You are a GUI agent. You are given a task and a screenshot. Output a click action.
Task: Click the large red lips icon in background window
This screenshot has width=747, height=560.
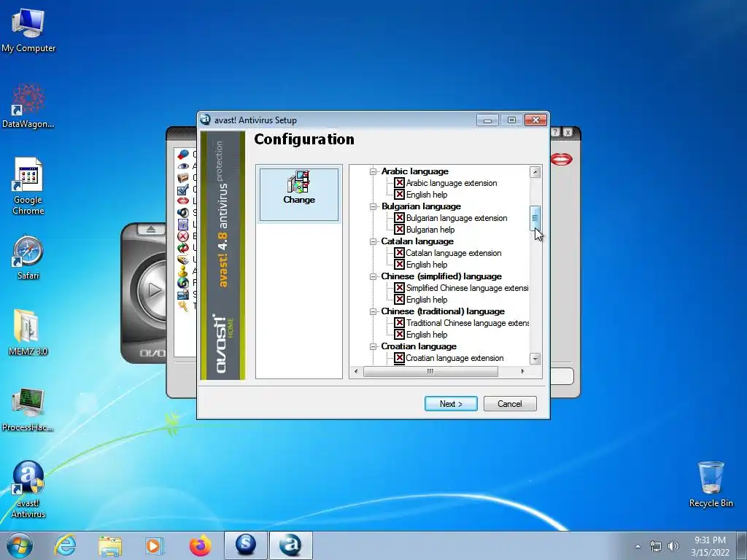pyautogui.click(x=562, y=159)
